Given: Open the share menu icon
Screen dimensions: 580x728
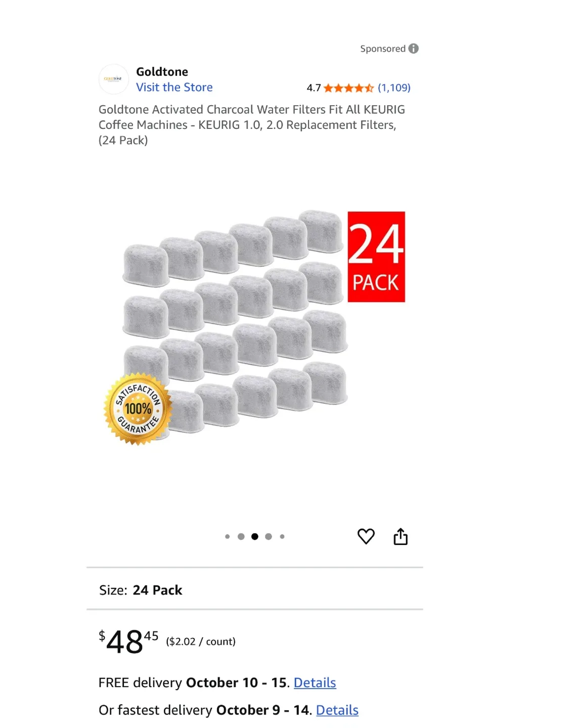Looking at the screenshot, I should [401, 536].
